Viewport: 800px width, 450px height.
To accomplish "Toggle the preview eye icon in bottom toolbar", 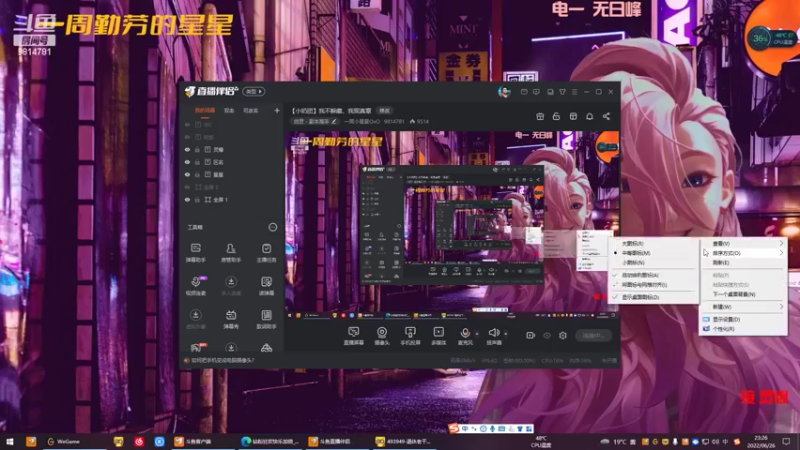I will pos(547,335).
